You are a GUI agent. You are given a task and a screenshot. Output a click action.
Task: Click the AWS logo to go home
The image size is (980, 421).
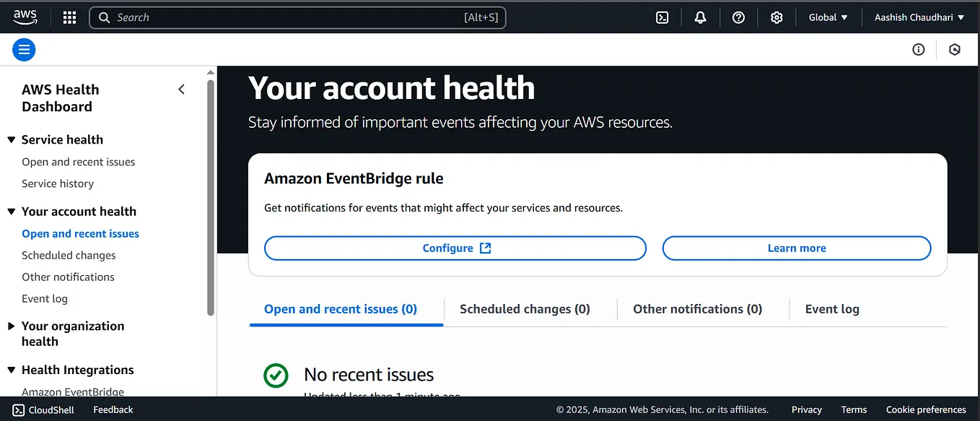coord(25,17)
